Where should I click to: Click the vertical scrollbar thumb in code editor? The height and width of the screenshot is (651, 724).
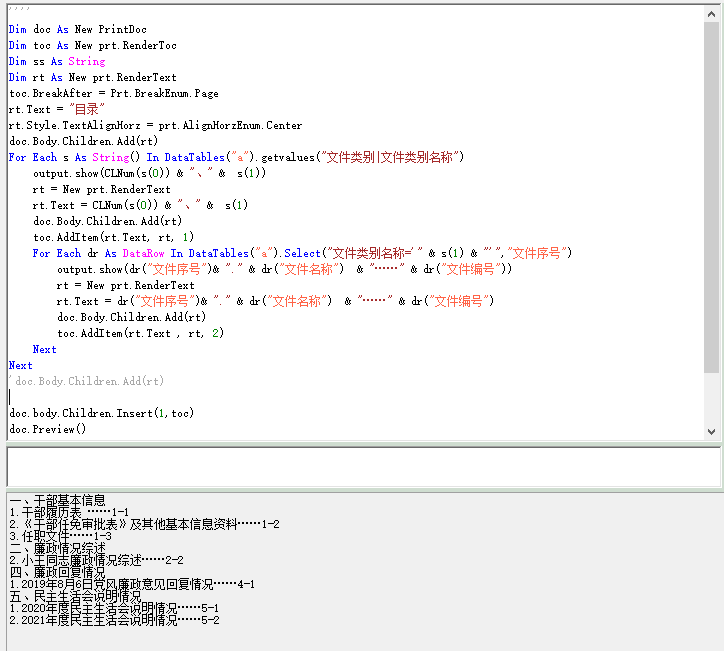click(x=712, y=197)
